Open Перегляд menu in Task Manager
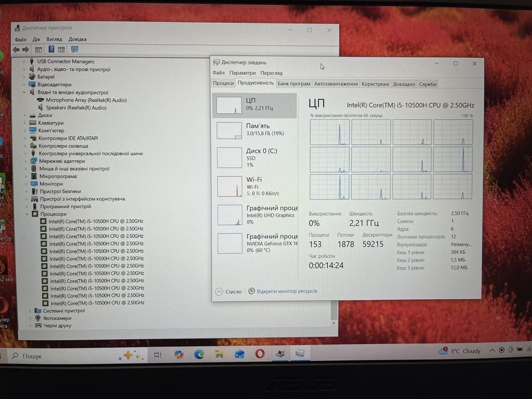 point(271,73)
